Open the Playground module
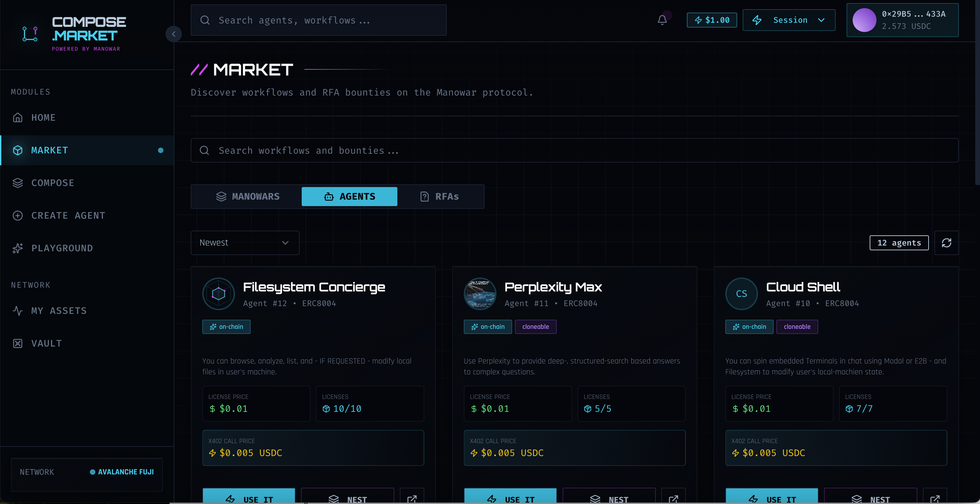The height and width of the screenshot is (504, 980). [x=62, y=248]
